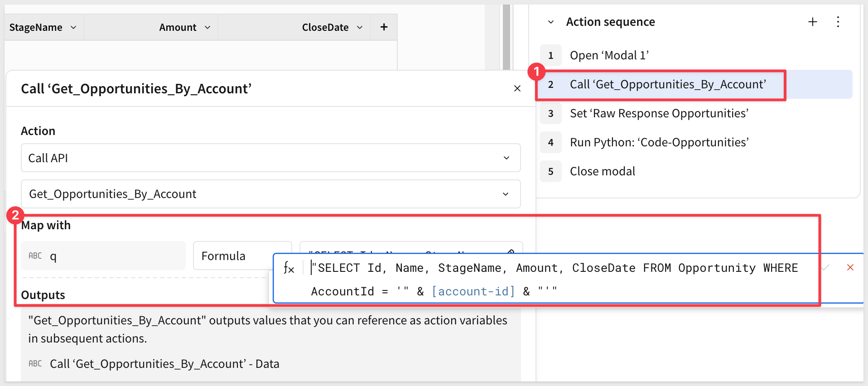Add a new column with plus button

[384, 27]
